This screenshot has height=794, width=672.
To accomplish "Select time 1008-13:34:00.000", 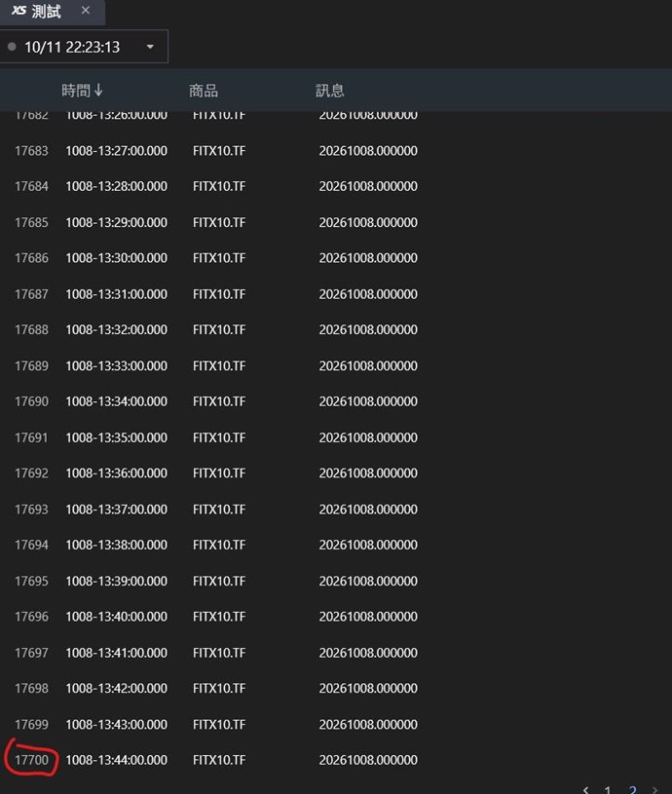I will [x=117, y=401].
